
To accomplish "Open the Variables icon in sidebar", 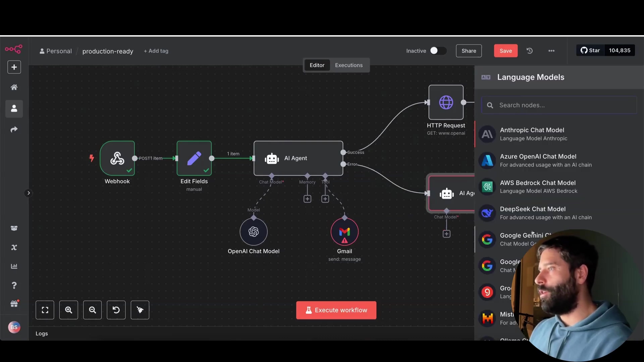I will pos(14,247).
